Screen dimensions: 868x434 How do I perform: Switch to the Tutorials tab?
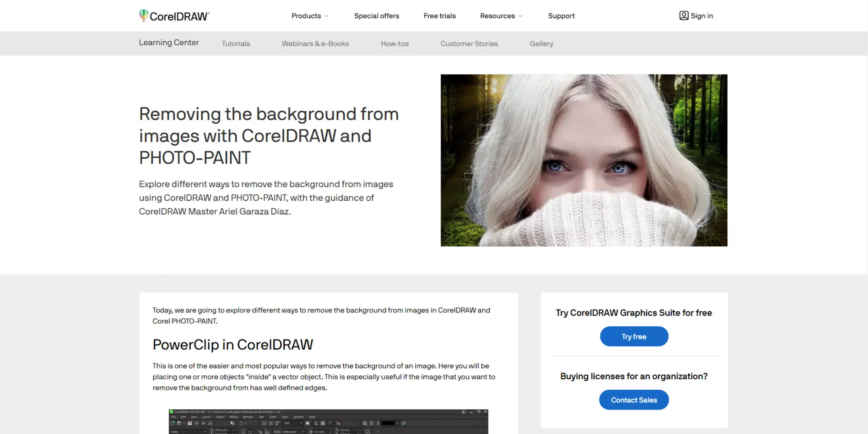click(236, 44)
